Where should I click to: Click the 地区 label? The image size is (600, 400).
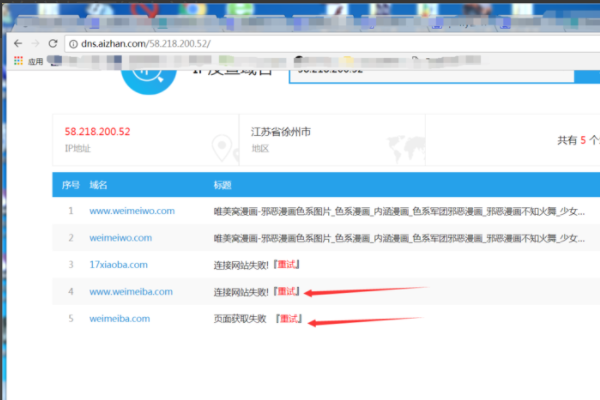tap(260, 149)
